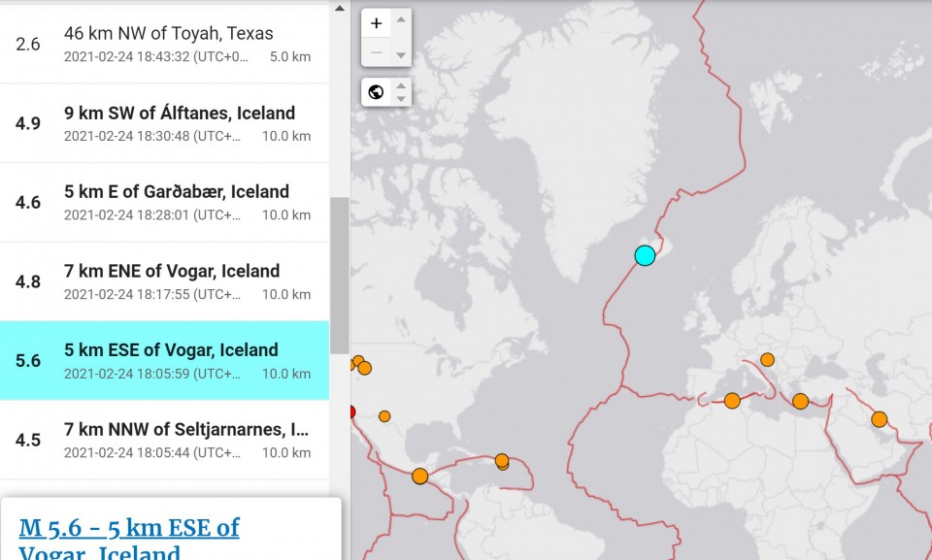Screen dimensions: 932x560
Task: Click the small up arrow beside the globe icon
Action: (402, 85)
